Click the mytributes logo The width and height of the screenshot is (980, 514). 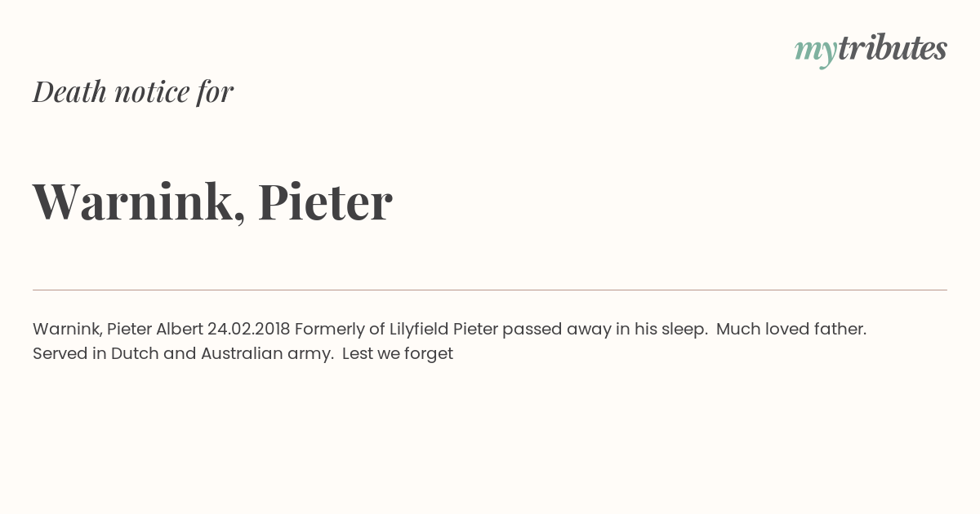click(871, 50)
